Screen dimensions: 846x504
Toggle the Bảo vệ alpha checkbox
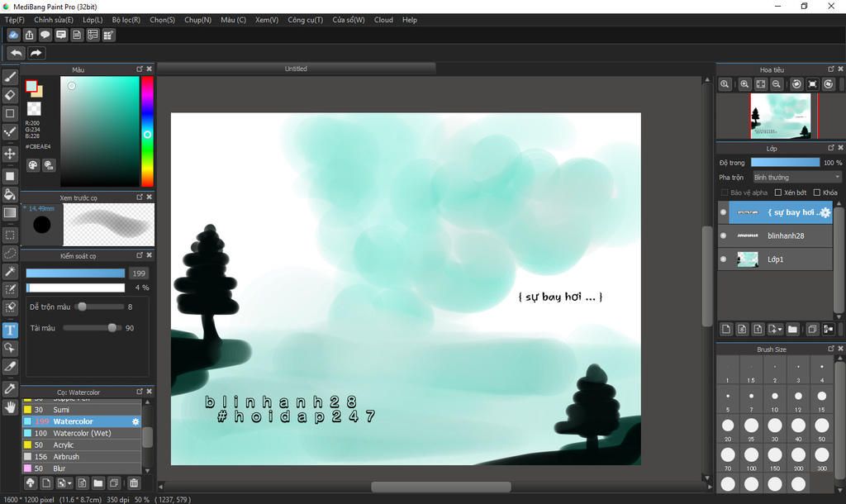[x=725, y=193]
